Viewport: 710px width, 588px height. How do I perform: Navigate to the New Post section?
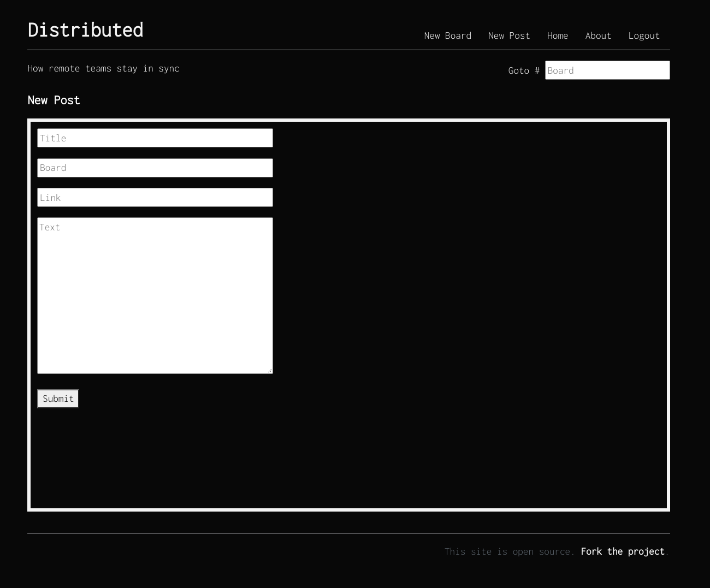coord(509,35)
